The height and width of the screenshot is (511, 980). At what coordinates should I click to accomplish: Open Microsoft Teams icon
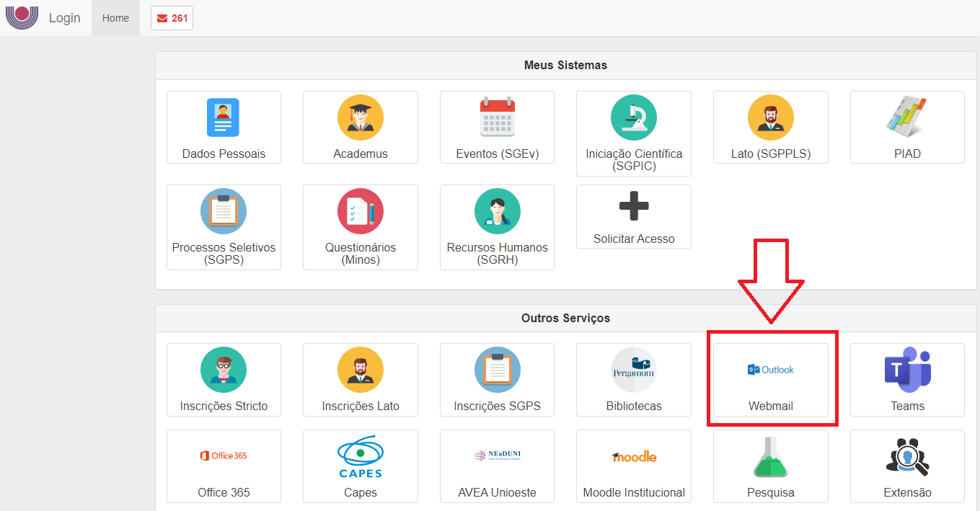(x=906, y=370)
